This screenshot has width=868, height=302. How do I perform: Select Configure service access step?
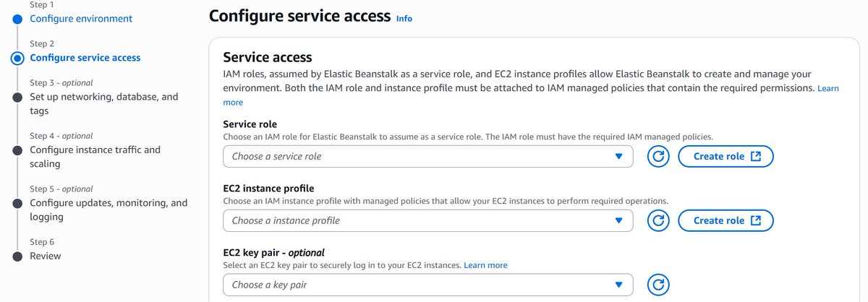(x=85, y=58)
